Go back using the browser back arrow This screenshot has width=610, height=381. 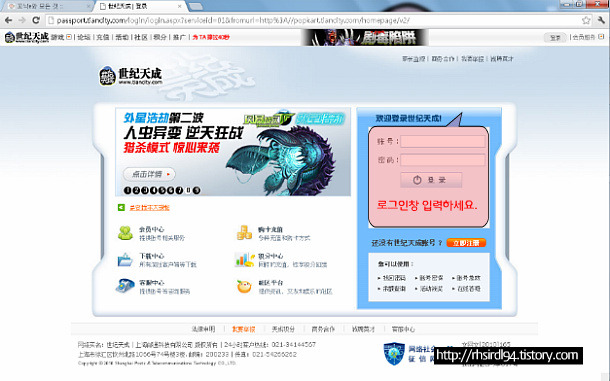pyautogui.click(x=8, y=20)
